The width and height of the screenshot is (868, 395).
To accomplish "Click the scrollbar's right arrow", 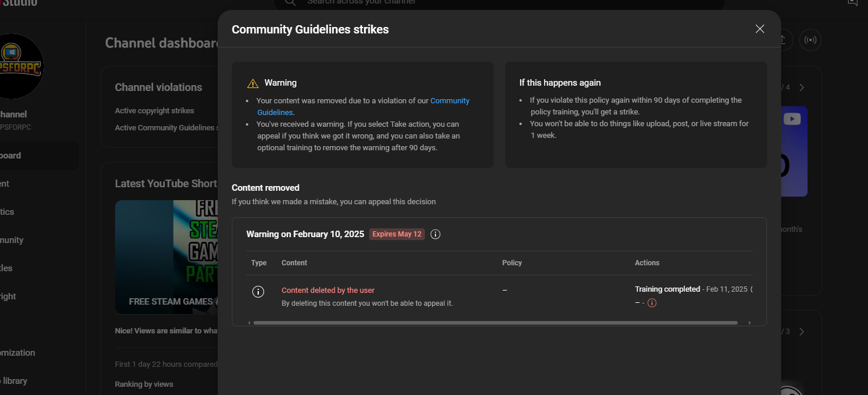I will [749, 323].
